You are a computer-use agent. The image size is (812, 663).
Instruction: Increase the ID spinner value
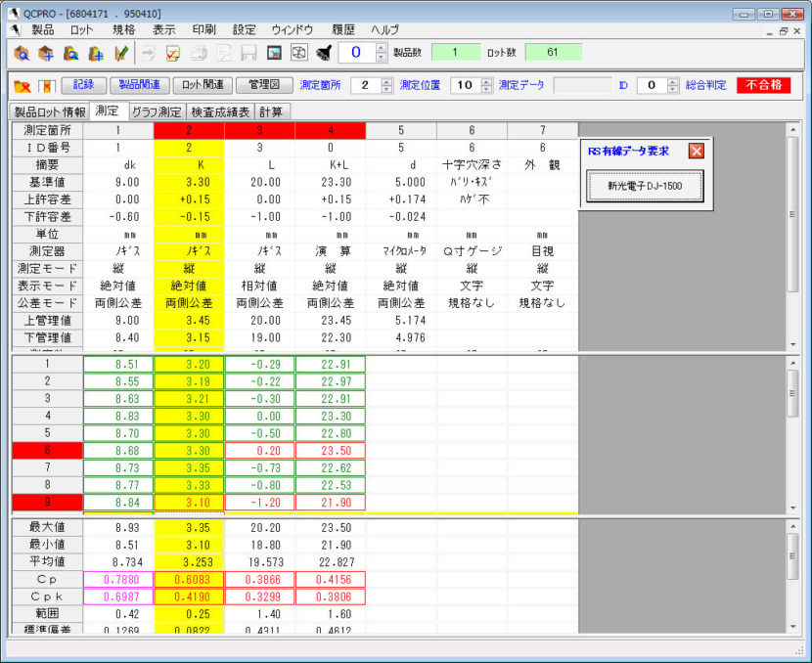pyautogui.click(x=672, y=81)
